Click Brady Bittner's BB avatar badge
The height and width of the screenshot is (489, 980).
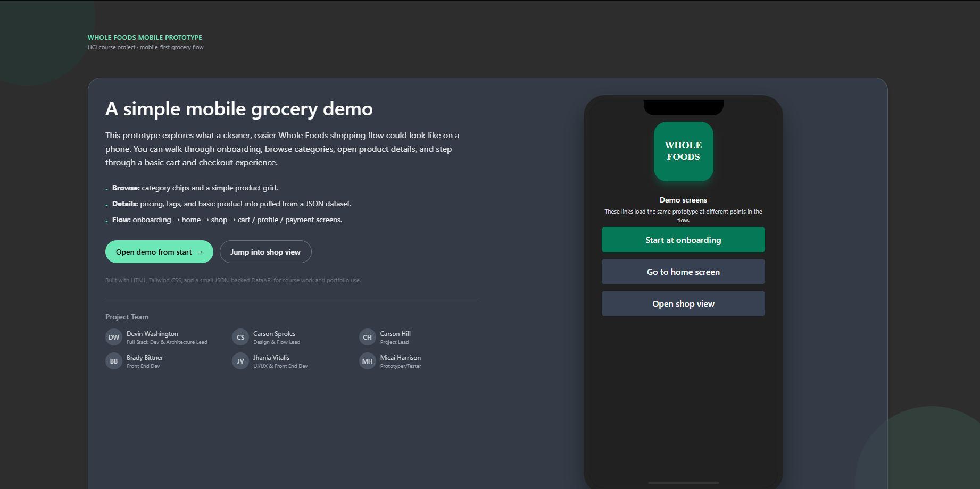click(x=113, y=361)
